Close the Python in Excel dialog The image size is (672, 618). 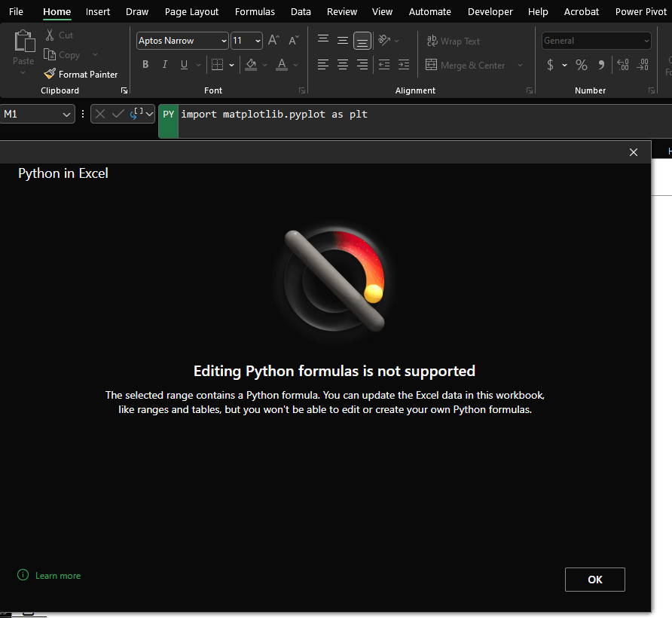coord(634,152)
